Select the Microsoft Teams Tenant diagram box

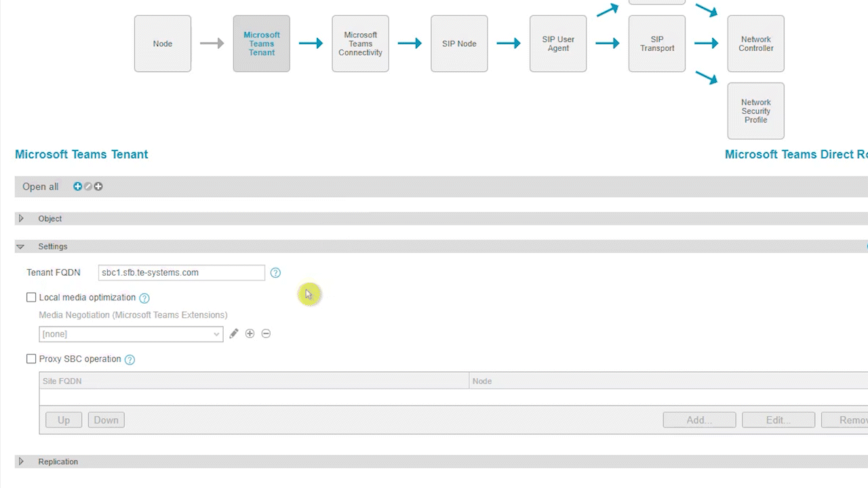tap(262, 43)
